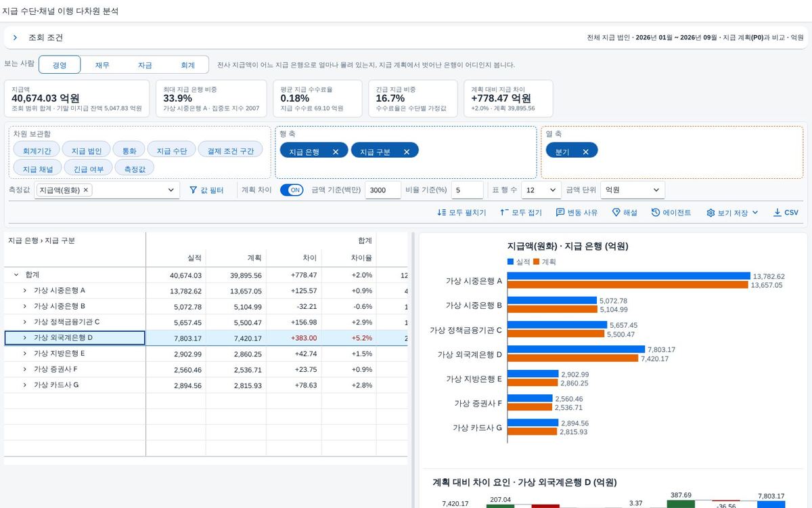Viewport: 812px width, 508px height.
Task: Open the 해설 commentary
Action: tap(624, 213)
